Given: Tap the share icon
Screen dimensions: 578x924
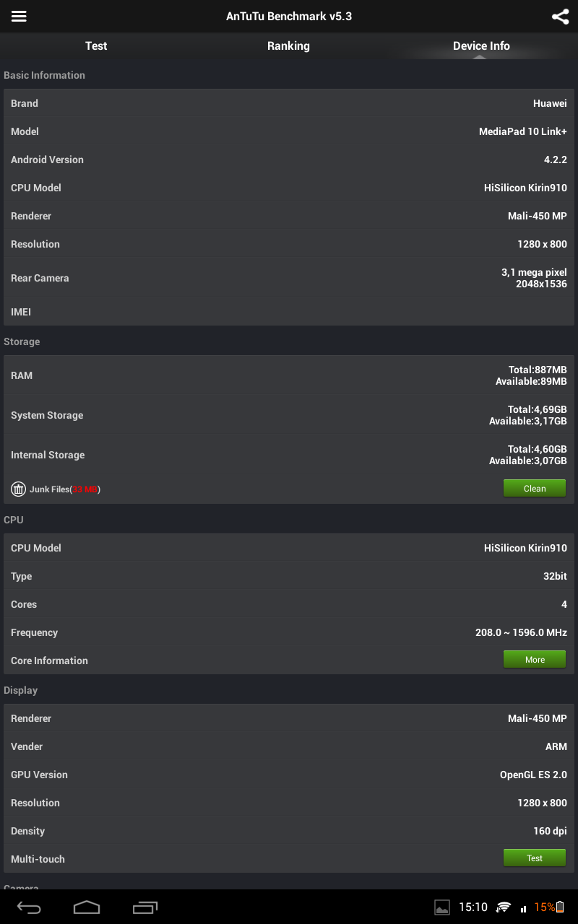Looking at the screenshot, I should (560, 17).
